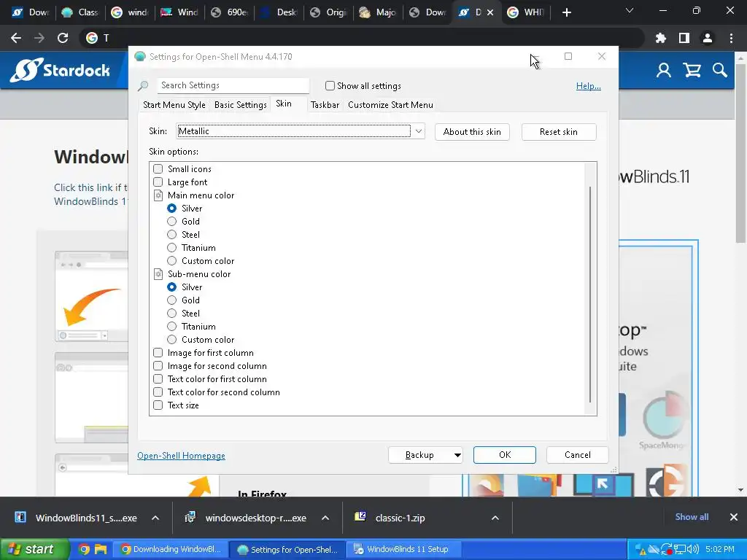747x560 pixels.
Task: Click the browser forward arrow
Action: [x=39, y=38]
